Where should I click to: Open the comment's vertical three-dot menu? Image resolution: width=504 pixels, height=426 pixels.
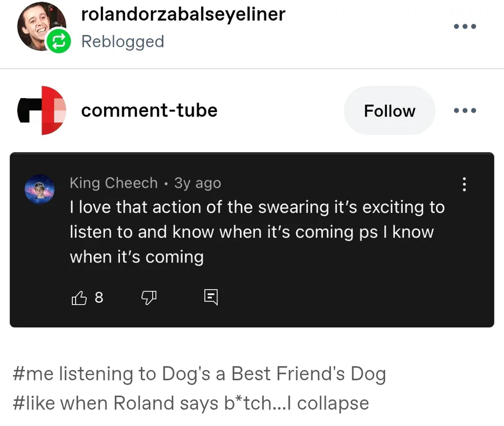(x=463, y=184)
